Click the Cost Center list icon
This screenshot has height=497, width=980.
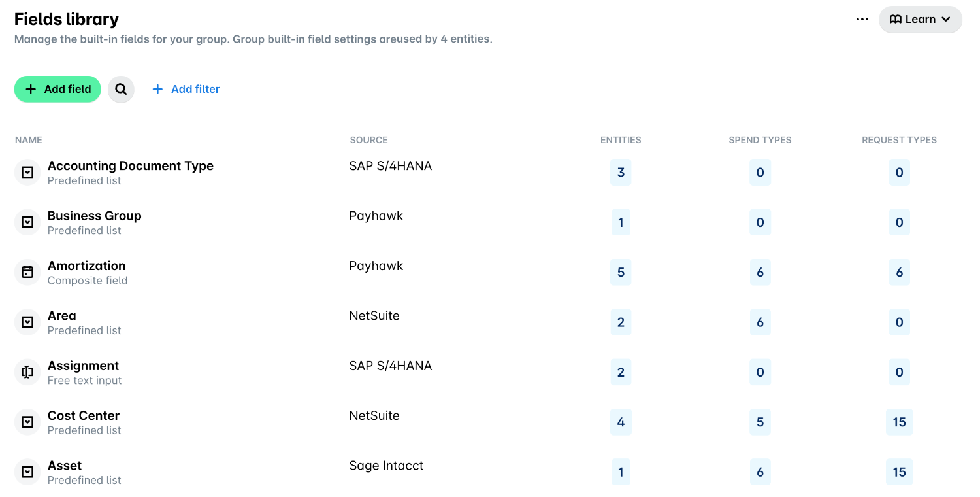coord(27,422)
